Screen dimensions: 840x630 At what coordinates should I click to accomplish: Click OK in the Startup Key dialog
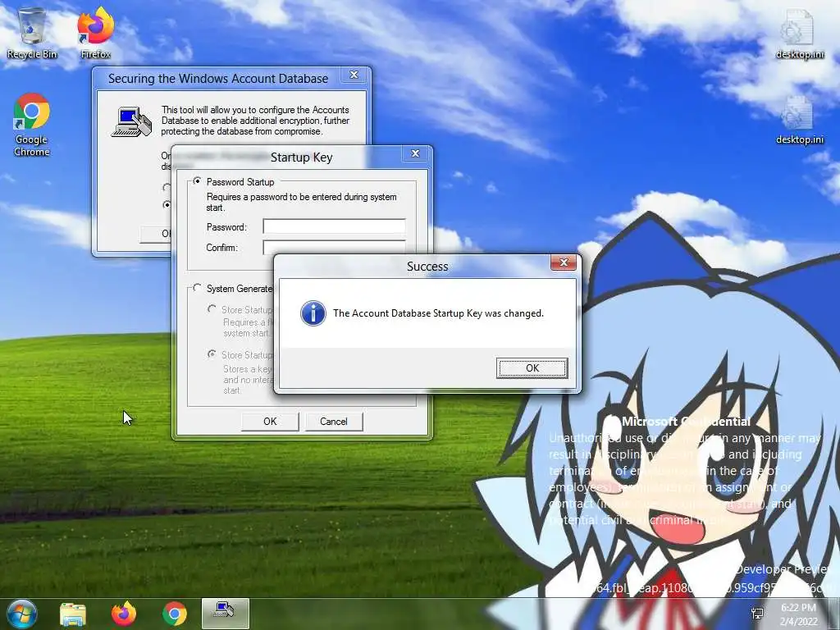click(270, 422)
